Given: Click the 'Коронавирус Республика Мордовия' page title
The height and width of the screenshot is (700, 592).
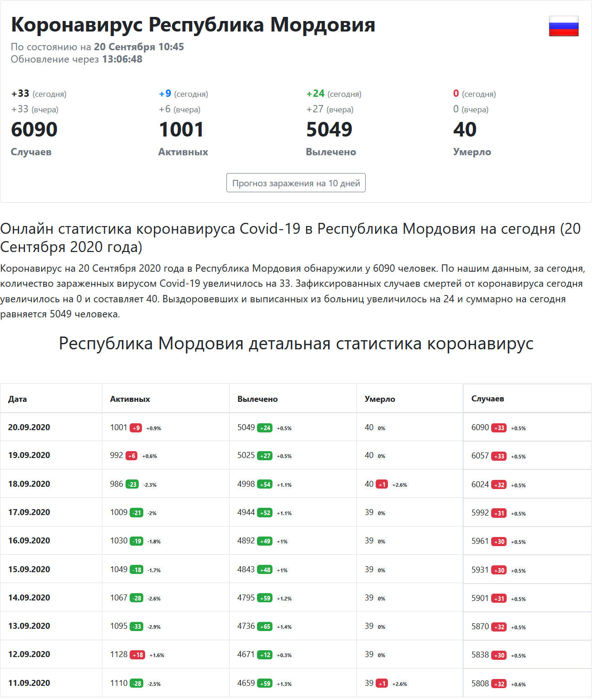Looking at the screenshot, I should click(x=193, y=24).
